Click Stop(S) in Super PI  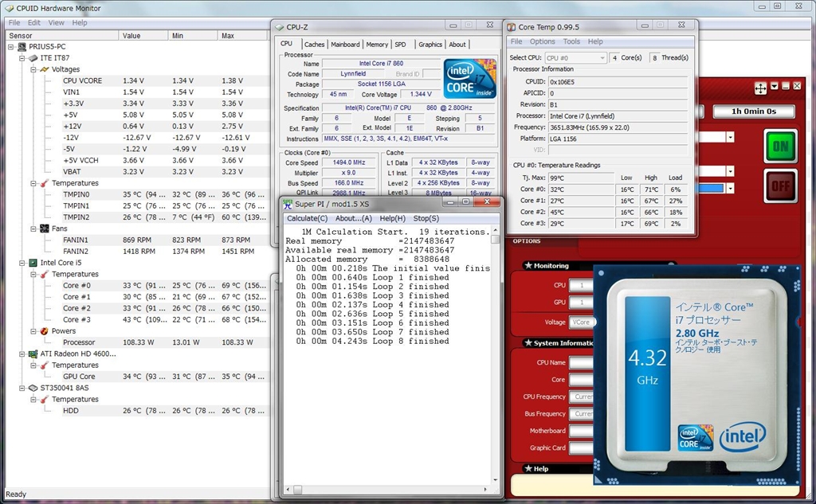tap(426, 218)
